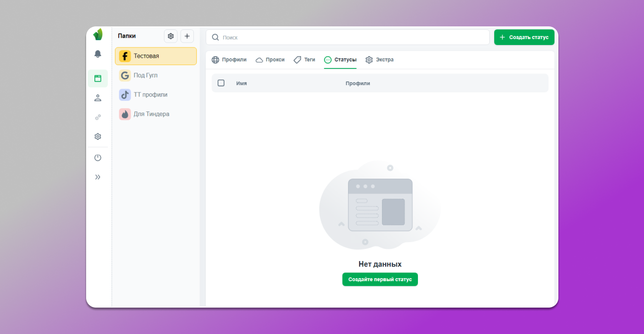Open the user account sidebar icon
Viewport: 644px width, 334px height.
(x=98, y=98)
